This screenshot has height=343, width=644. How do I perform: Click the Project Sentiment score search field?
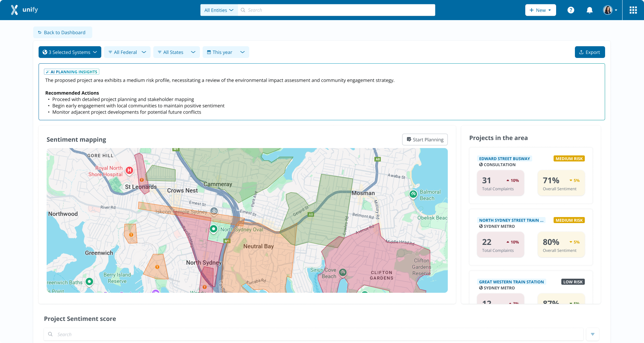point(314,334)
